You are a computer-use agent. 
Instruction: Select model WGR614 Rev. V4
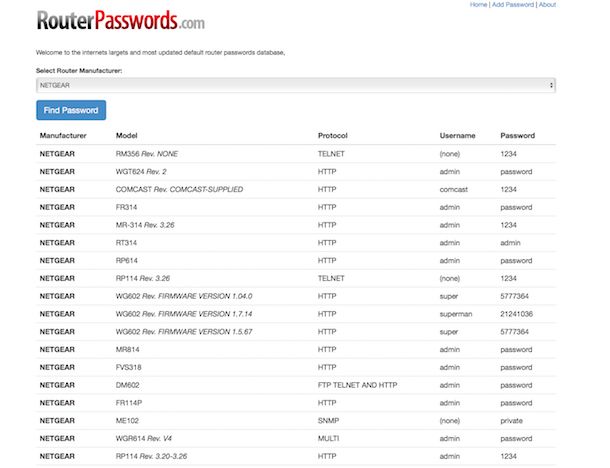(144, 439)
